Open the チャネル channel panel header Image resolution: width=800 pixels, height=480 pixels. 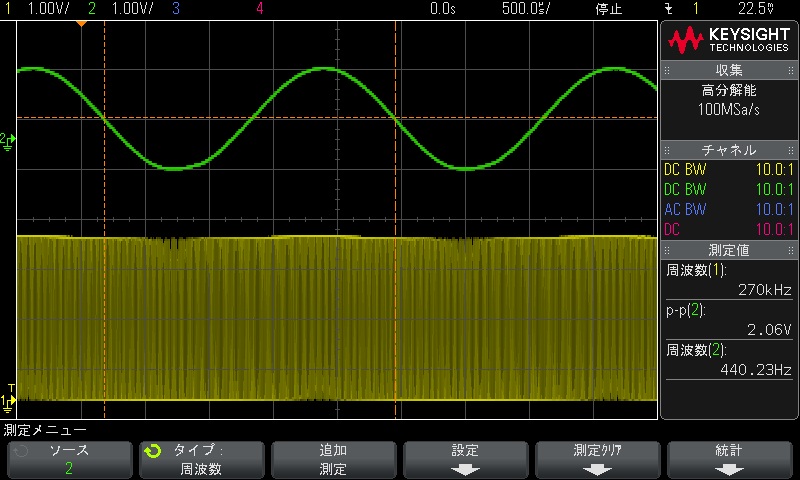[x=729, y=149]
